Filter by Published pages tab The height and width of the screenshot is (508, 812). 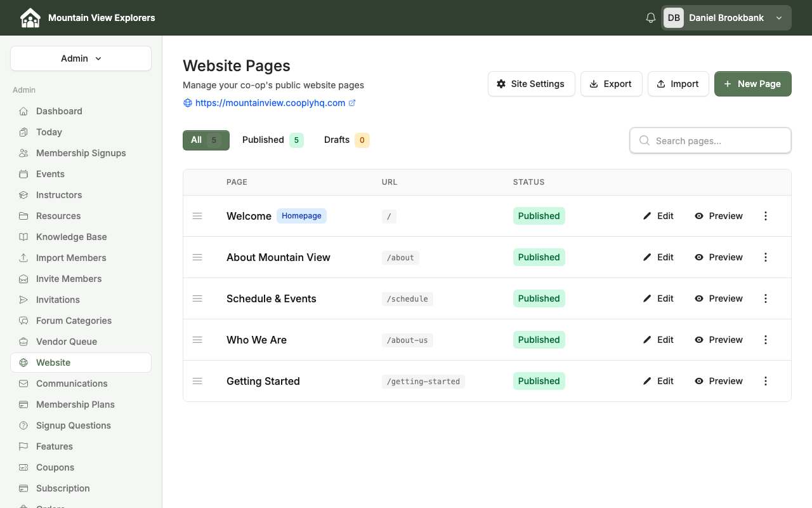pyautogui.click(x=273, y=140)
